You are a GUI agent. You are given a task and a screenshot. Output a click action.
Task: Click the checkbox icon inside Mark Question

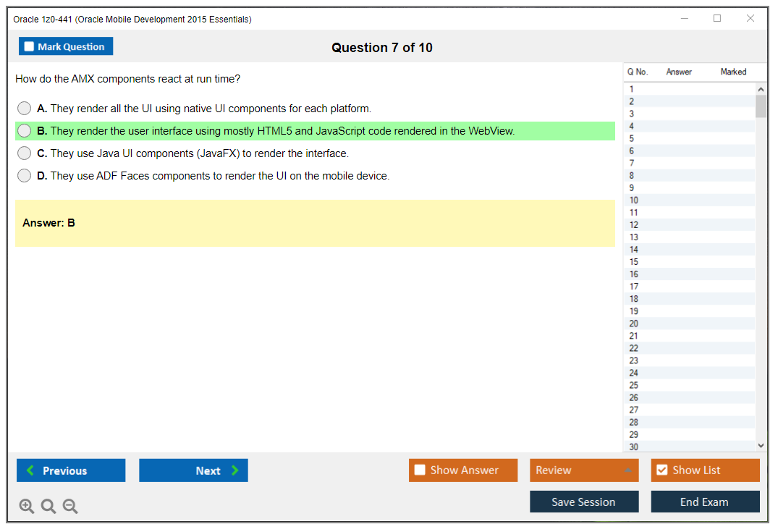(x=29, y=46)
